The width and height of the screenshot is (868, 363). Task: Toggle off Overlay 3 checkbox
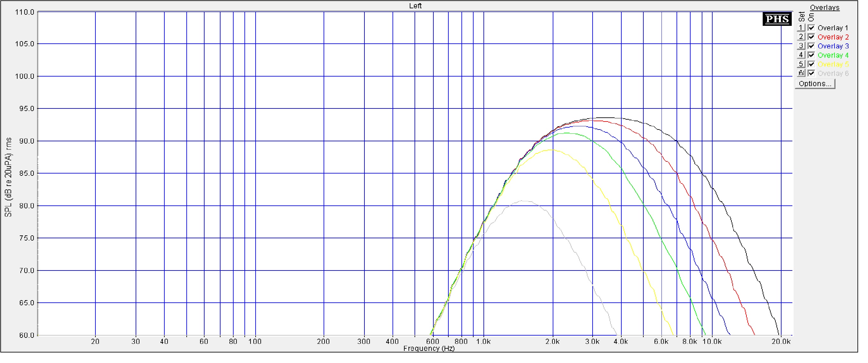[812, 46]
